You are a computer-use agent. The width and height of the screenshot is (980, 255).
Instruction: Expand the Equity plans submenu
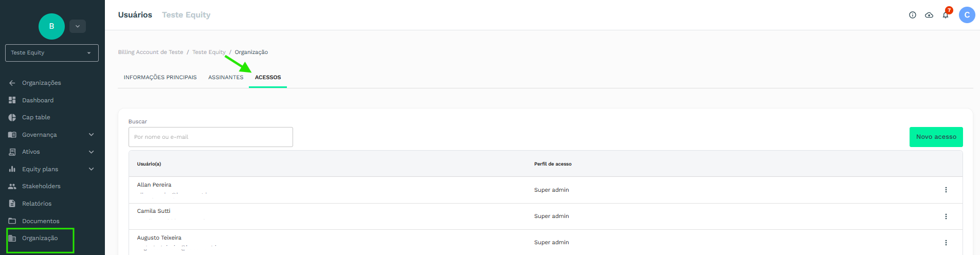(91, 169)
